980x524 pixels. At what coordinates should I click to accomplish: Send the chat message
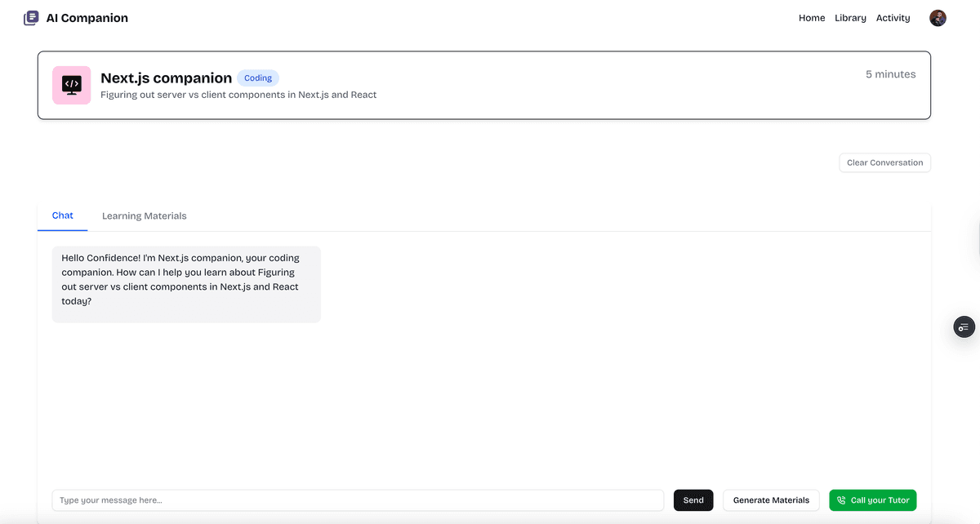click(x=693, y=500)
